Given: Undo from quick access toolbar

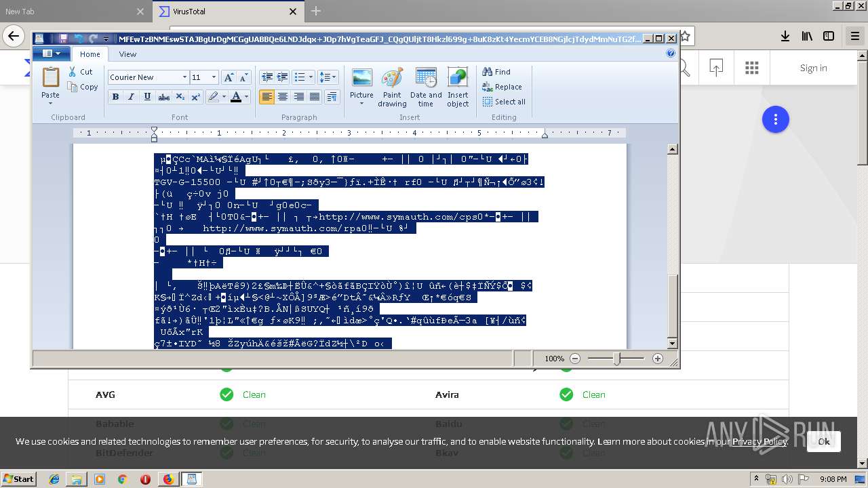Looking at the screenshot, I should coord(79,39).
